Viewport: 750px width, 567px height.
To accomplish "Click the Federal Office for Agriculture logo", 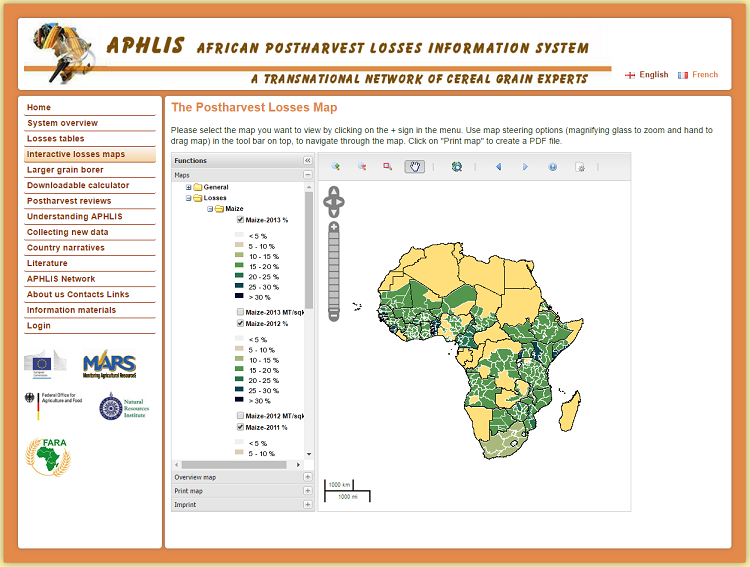I will point(53,406).
